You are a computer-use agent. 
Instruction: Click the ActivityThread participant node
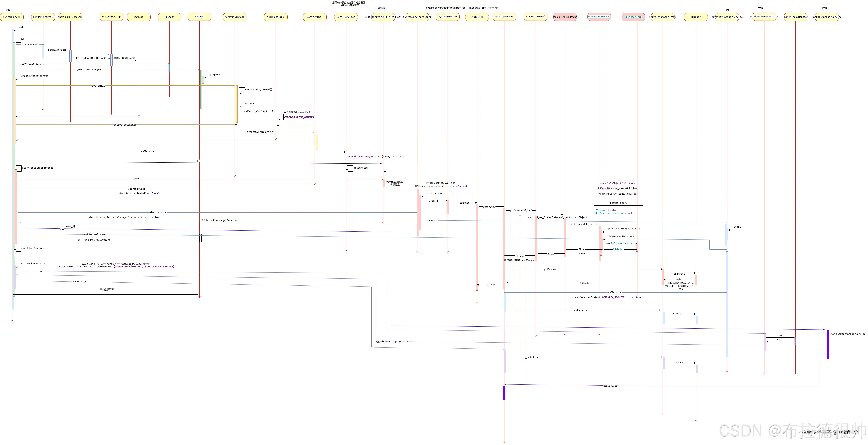pyautogui.click(x=235, y=17)
